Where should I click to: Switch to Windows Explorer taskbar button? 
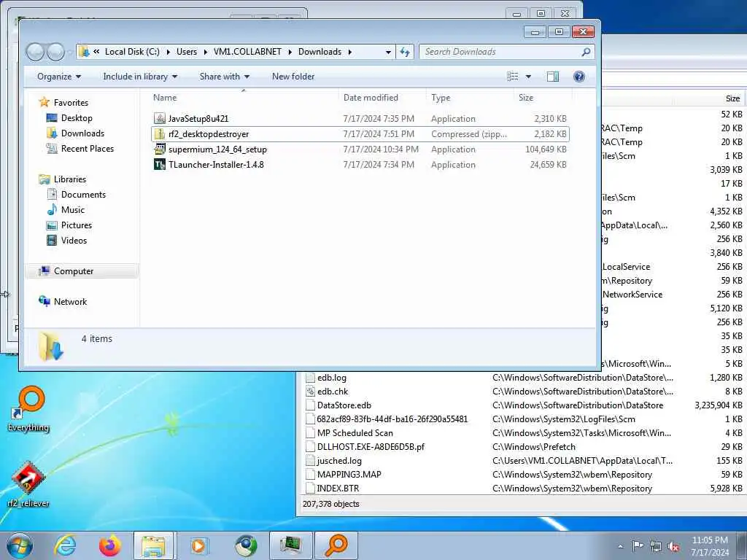point(155,545)
